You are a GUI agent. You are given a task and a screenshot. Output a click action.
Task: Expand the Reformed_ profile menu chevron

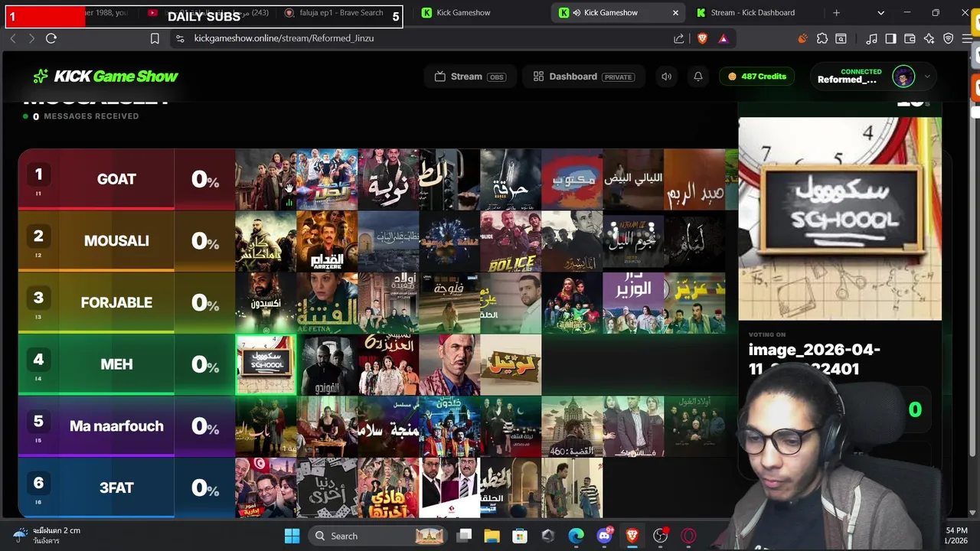point(927,77)
